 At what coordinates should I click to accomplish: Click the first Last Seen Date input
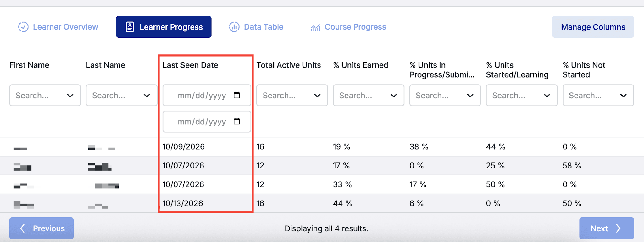207,95
